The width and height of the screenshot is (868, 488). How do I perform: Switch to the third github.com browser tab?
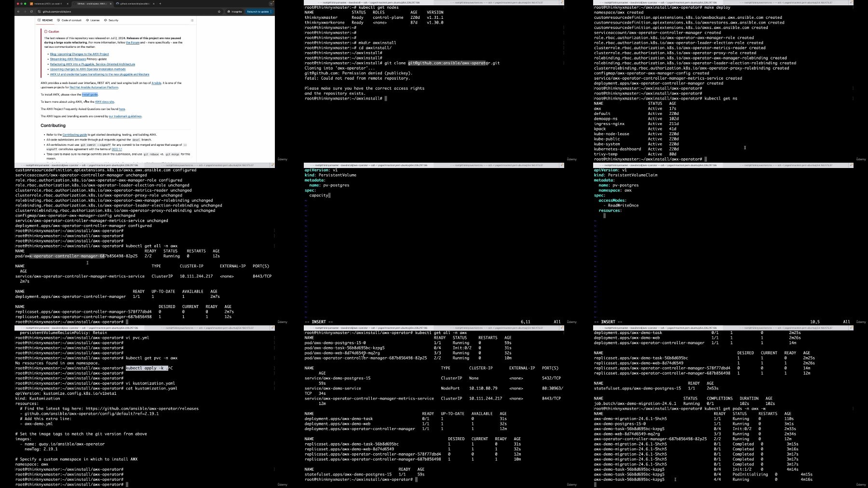coord(135,3)
